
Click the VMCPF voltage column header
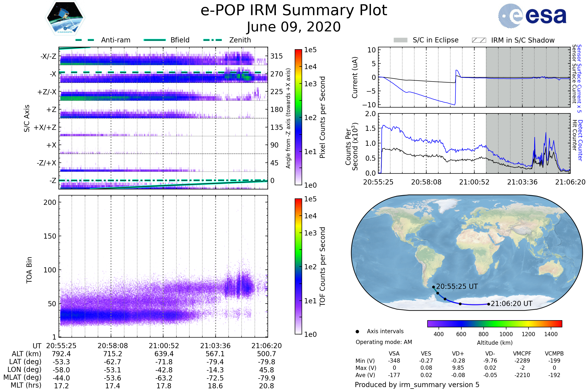522,354
